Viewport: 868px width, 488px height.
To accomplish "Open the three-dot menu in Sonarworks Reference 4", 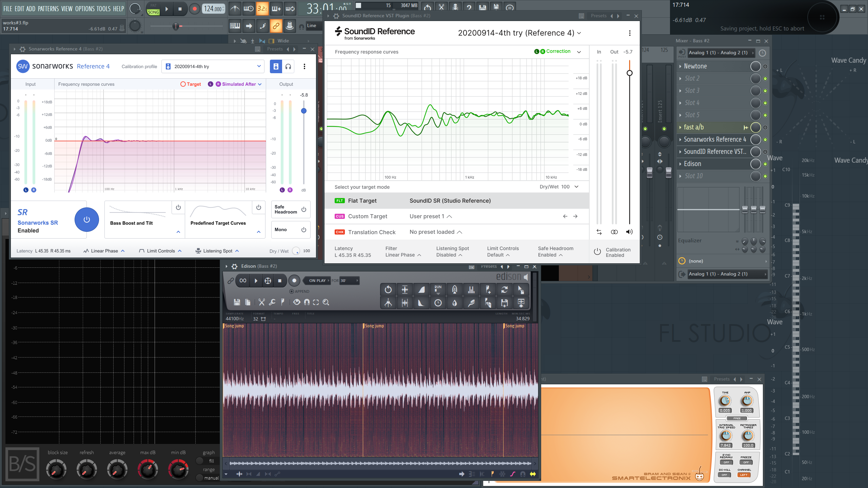I will click(x=304, y=66).
